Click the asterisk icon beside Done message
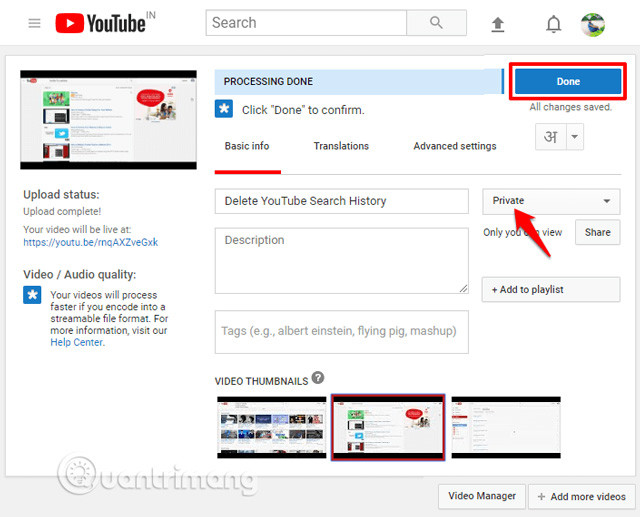This screenshot has width=640, height=517. [224, 109]
